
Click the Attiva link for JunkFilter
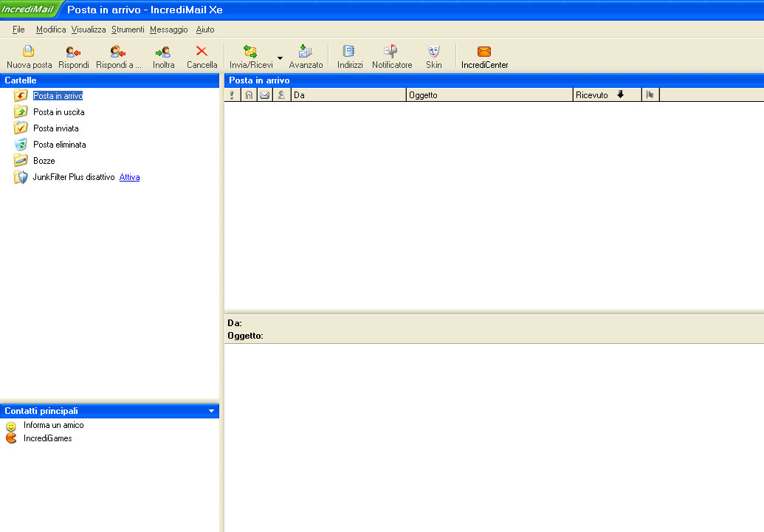click(x=130, y=177)
